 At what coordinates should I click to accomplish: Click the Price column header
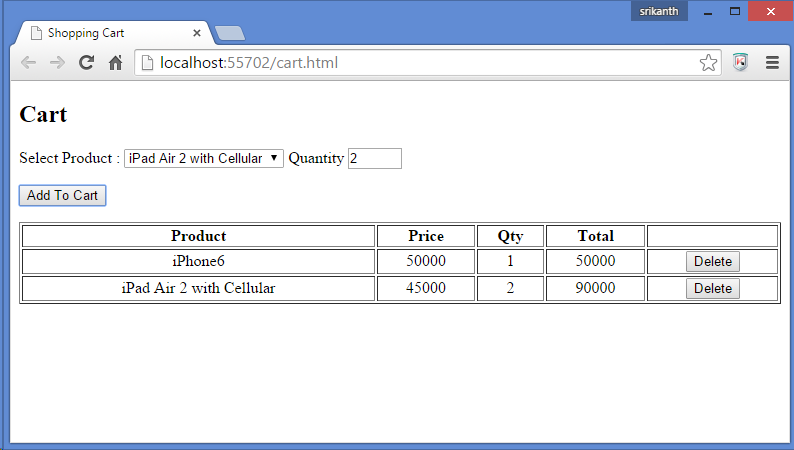(426, 236)
